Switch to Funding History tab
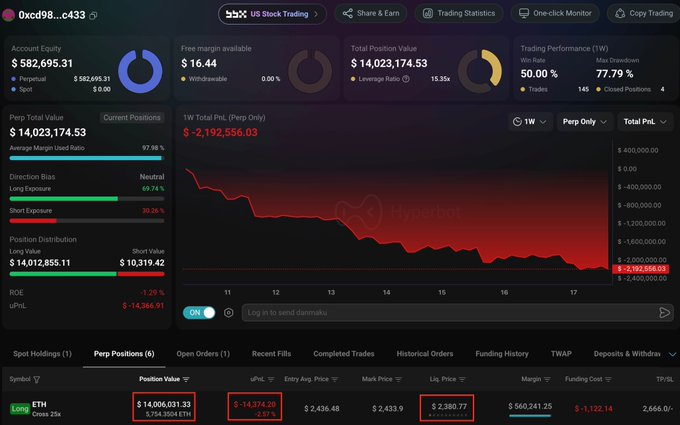Viewport: 680px width, 425px height. 502,354
